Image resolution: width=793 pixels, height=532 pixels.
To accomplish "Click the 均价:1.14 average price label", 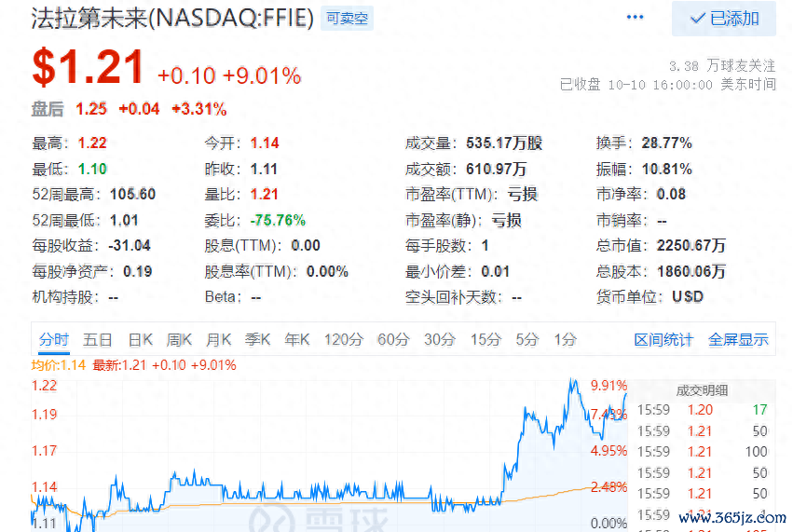I will click(59, 365).
